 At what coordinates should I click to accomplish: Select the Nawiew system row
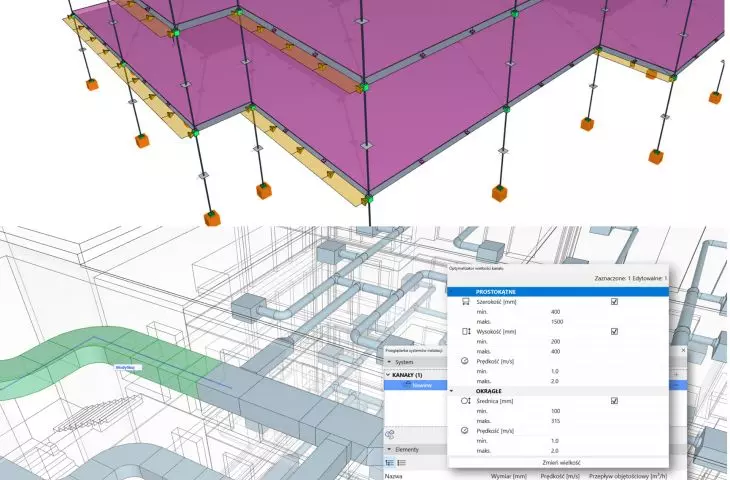[x=415, y=385]
